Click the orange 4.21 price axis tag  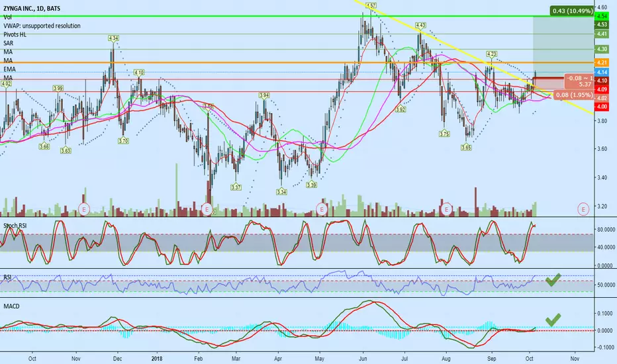[602, 63]
